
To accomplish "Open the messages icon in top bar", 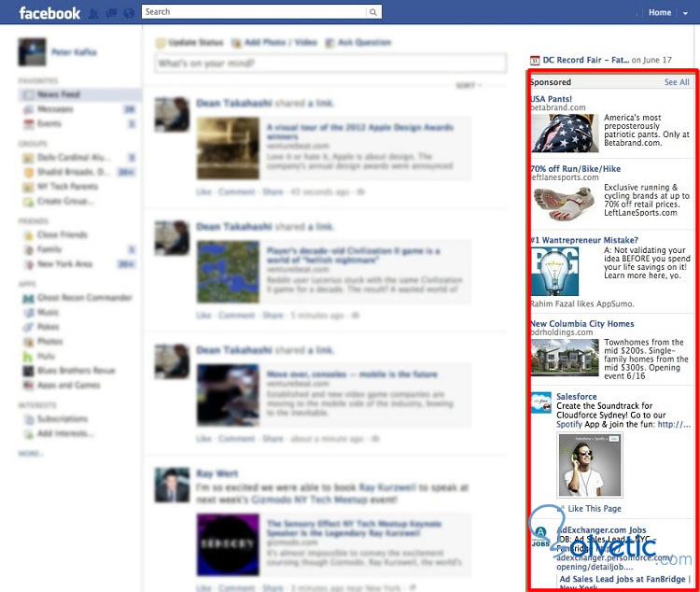I will point(111,13).
